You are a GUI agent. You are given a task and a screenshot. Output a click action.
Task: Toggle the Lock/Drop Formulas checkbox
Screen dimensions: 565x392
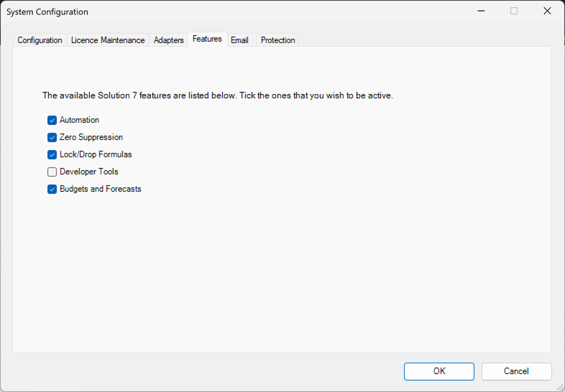pos(52,155)
